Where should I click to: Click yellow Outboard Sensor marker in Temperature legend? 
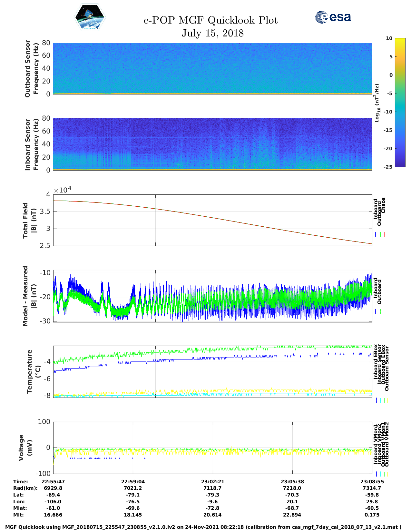tap(387, 400)
